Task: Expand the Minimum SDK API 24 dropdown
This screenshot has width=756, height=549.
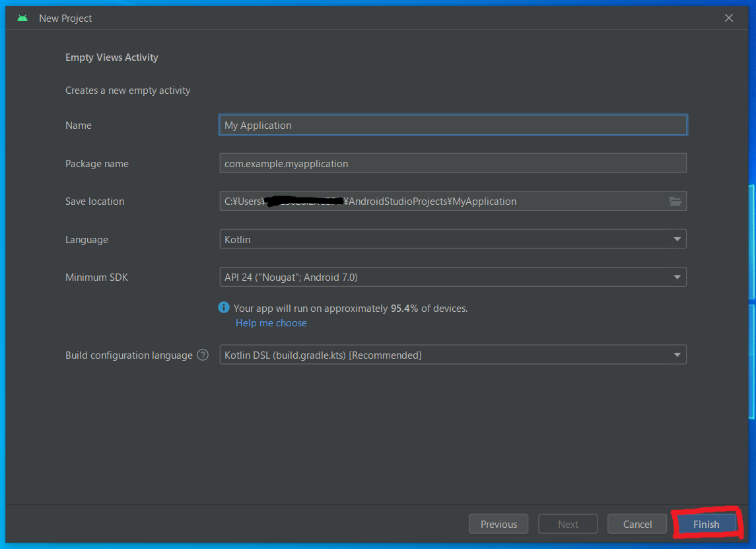Action: (x=453, y=277)
